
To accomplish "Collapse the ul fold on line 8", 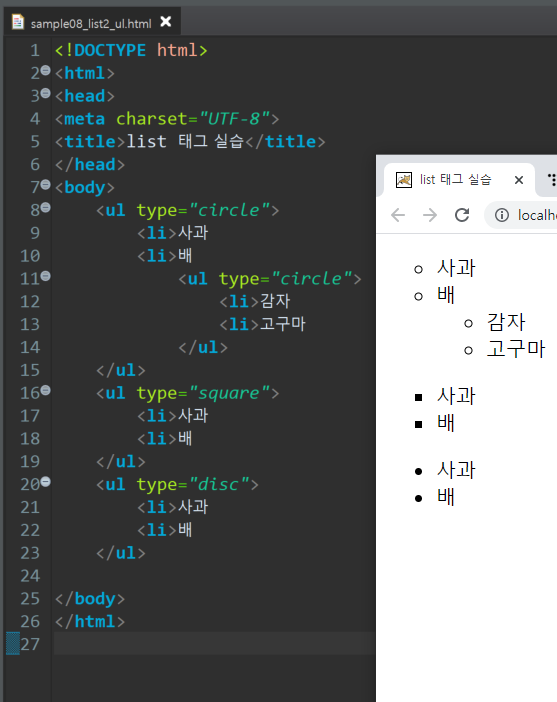I will click(x=46, y=207).
